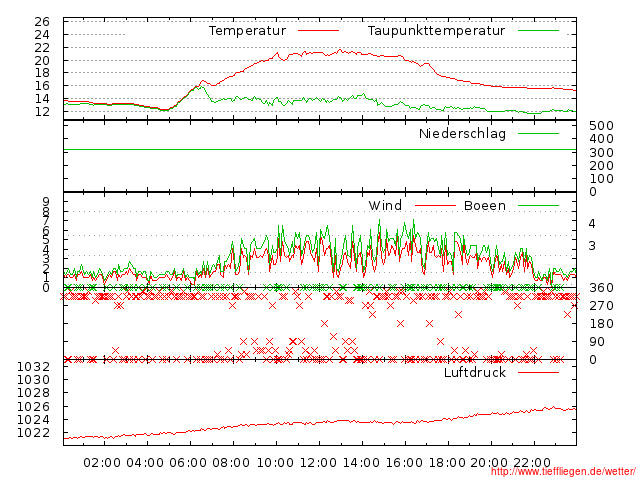Select the 'Luftdruck' legend label
The image size is (640, 480).
(x=475, y=372)
